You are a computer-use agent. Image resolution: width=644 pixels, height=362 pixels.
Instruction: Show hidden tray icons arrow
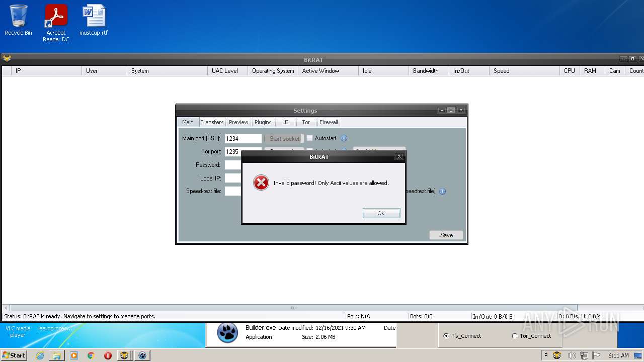tap(546, 355)
